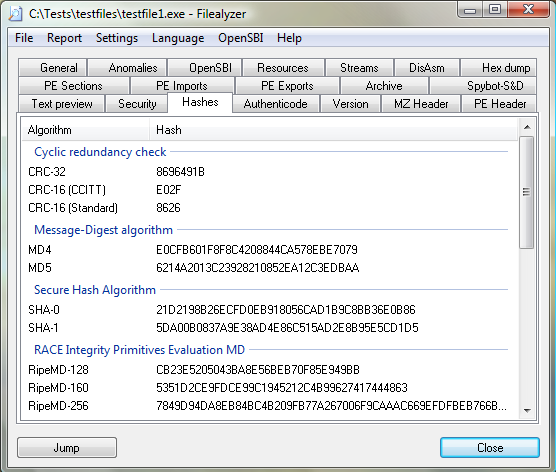This screenshot has height=472, width=556.
Task: Switch to the Streams tab
Action: coord(359,68)
